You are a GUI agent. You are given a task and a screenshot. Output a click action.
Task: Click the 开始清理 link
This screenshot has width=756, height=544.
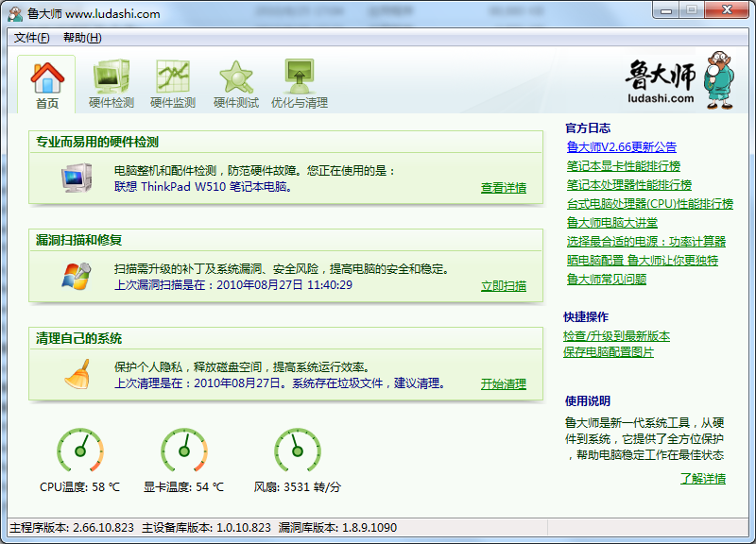coord(504,384)
